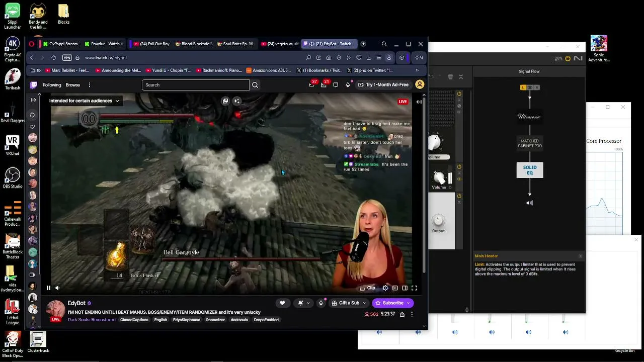644x362 pixels.
Task: Toggle power of the Volume rack module
Action: [459, 167]
